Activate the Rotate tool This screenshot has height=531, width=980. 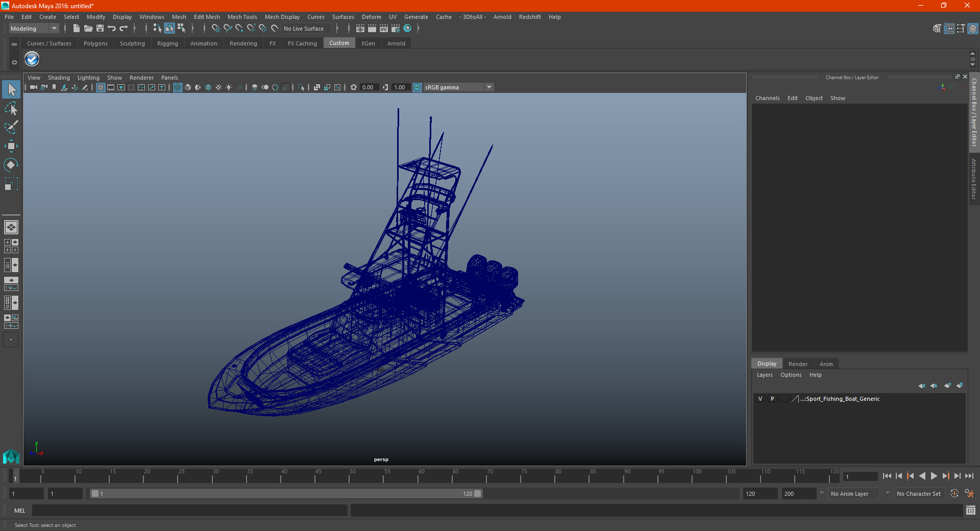point(11,164)
